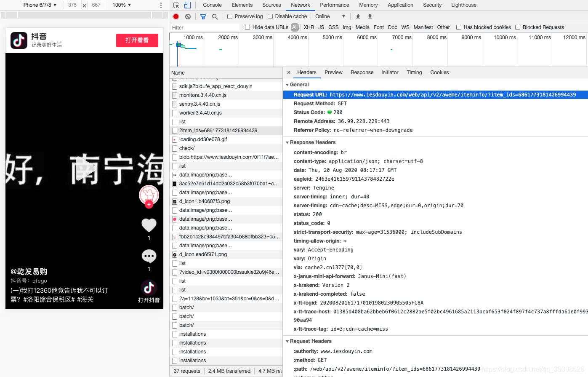The width and height of the screenshot is (588, 377).
Task: Switch to the Sources panel tab
Action: [x=271, y=5]
